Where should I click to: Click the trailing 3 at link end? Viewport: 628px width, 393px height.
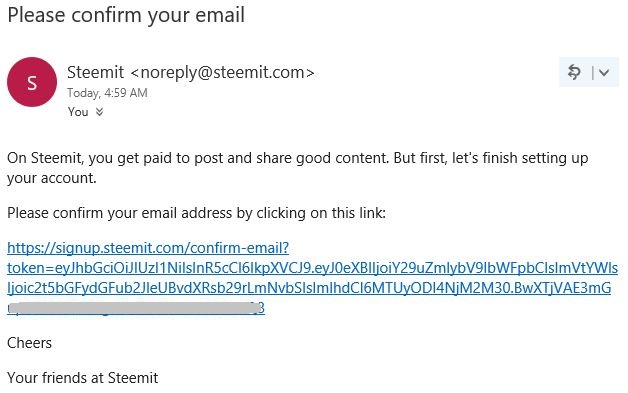pos(262,308)
